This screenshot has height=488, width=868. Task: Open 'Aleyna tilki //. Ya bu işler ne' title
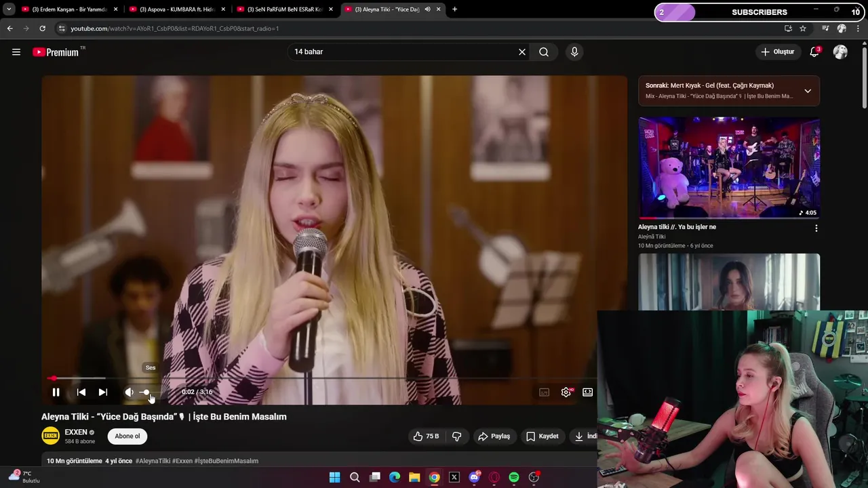coord(677,227)
